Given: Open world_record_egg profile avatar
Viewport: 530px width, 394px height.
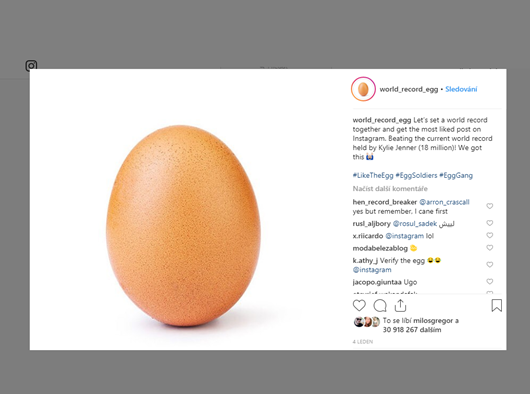Looking at the screenshot, I should point(363,89).
